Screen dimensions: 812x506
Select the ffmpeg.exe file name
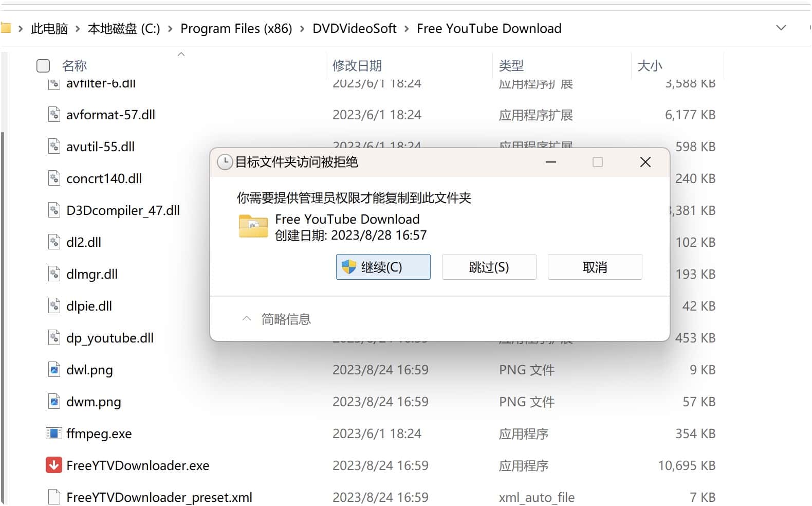(99, 433)
